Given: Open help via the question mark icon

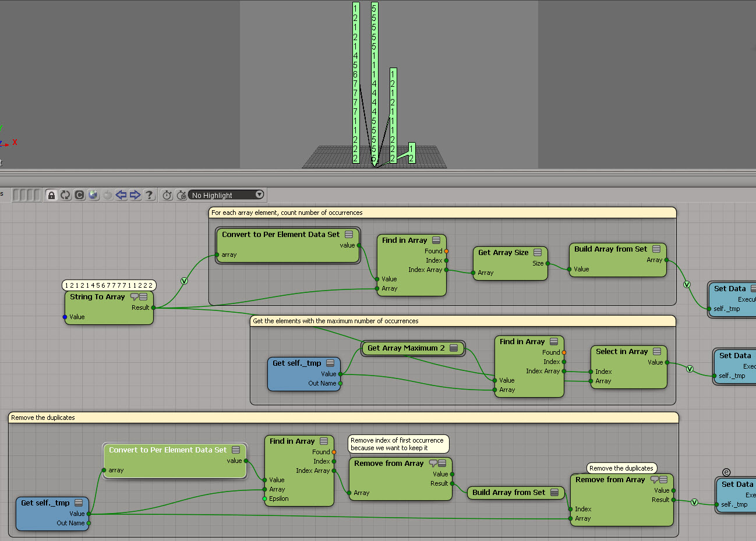Looking at the screenshot, I should 149,195.
